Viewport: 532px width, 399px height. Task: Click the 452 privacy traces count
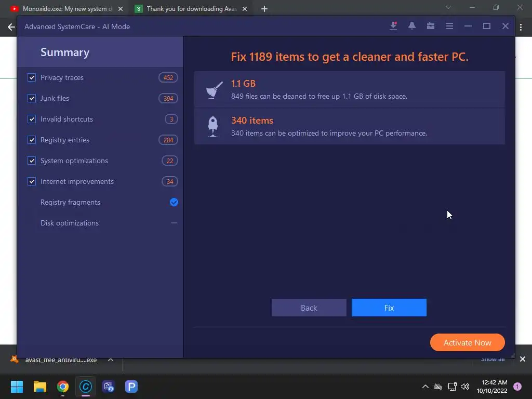pos(168,78)
